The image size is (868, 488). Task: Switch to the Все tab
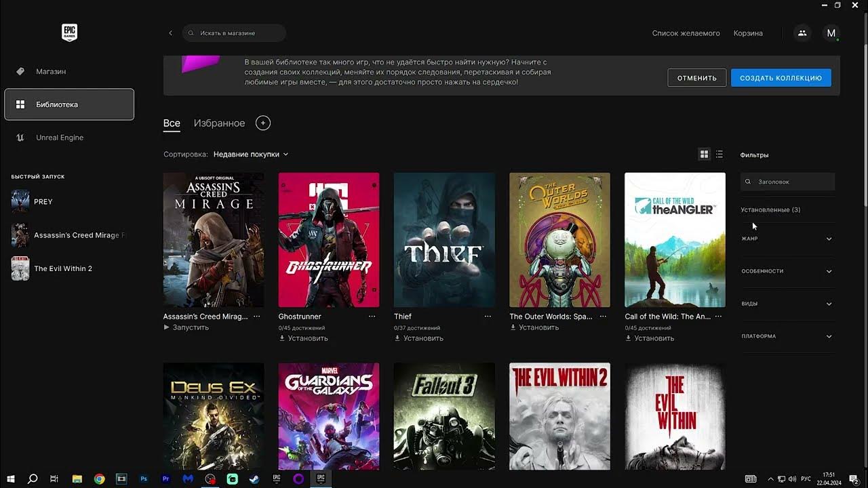click(x=172, y=123)
